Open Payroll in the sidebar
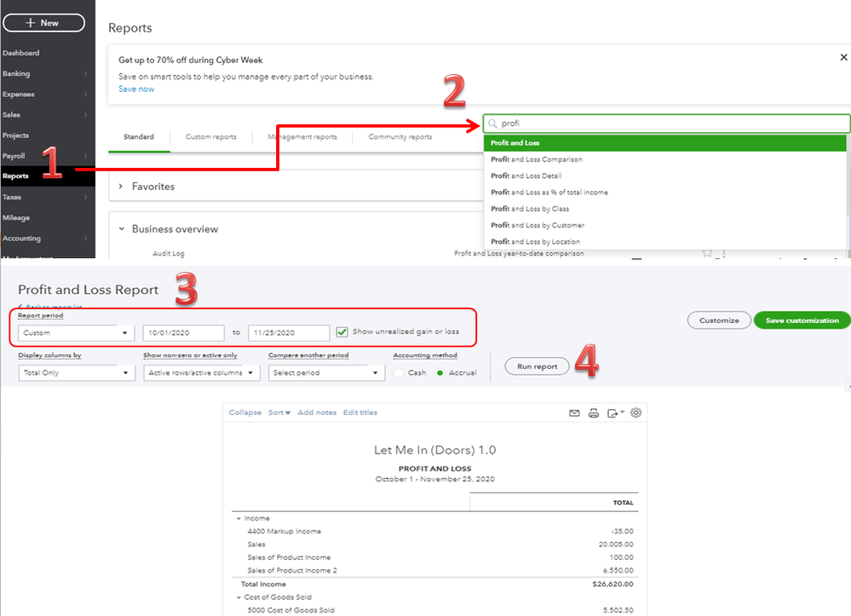This screenshot has width=851, height=616. click(x=14, y=156)
